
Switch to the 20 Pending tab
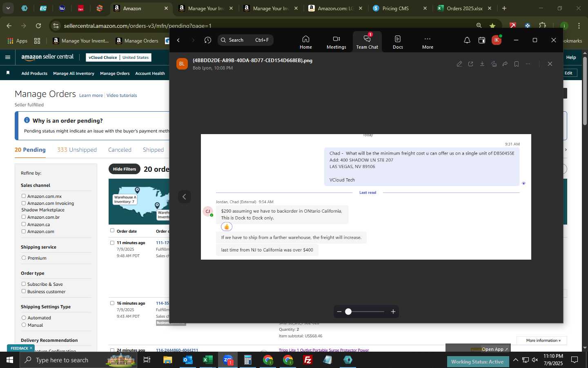[30, 150]
